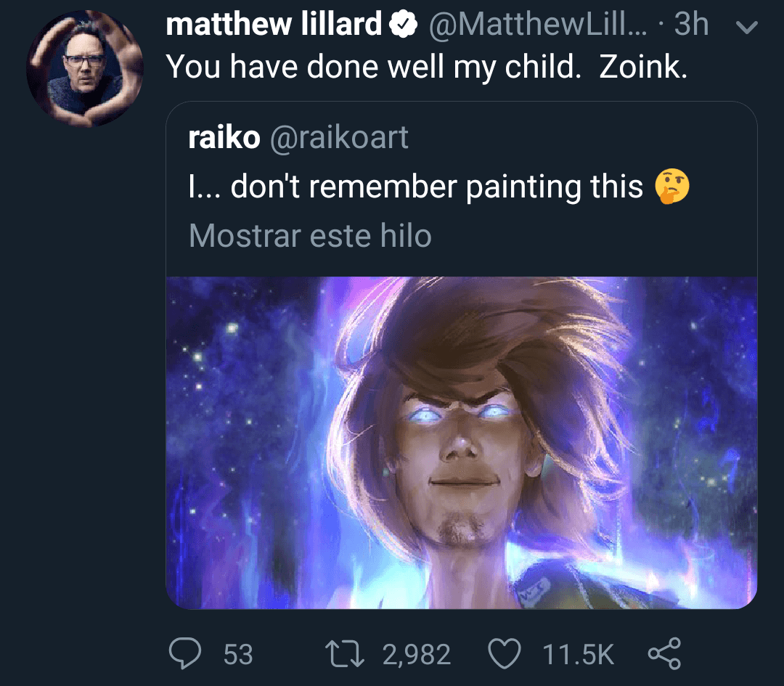The width and height of the screenshot is (784, 686).
Task: Click the verified checkmark badge
Action: pos(404,25)
